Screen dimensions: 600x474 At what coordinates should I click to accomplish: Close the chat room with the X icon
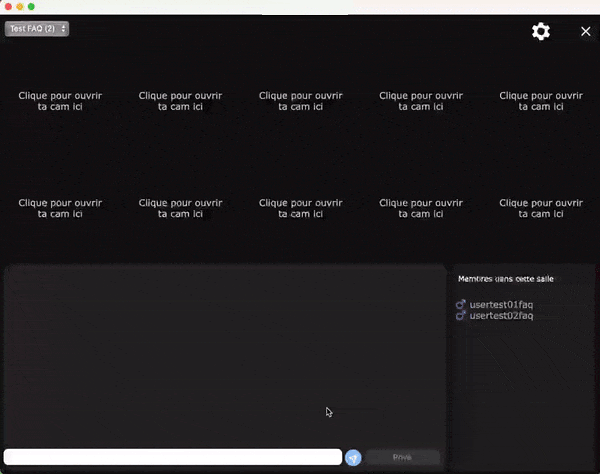pos(585,31)
